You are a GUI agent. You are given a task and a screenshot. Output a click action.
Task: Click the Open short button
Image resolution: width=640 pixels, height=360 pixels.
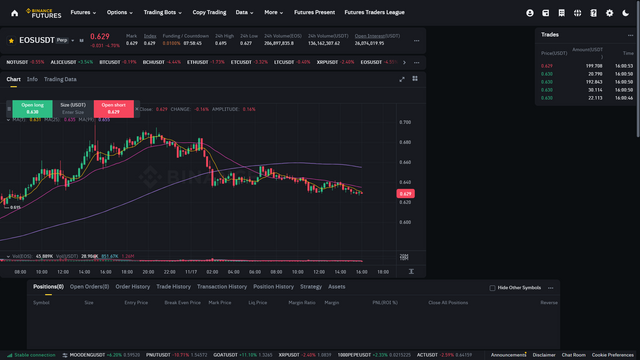click(113, 109)
